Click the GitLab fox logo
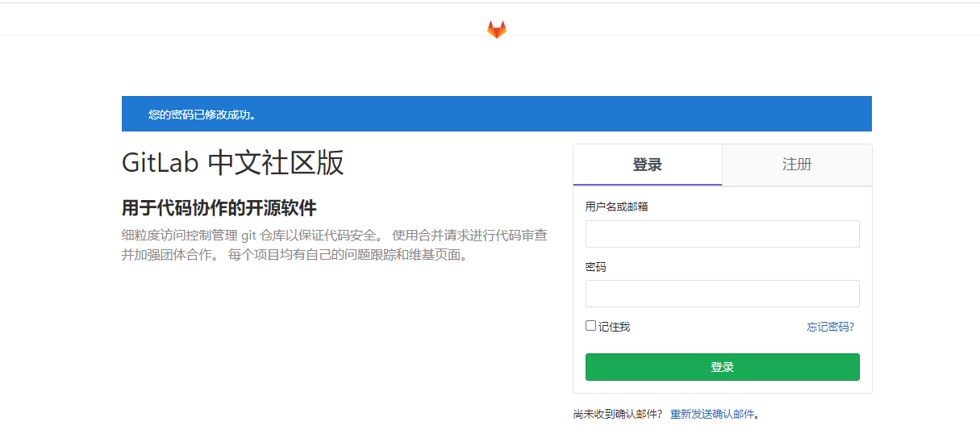980x434 pixels. tap(497, 30)
